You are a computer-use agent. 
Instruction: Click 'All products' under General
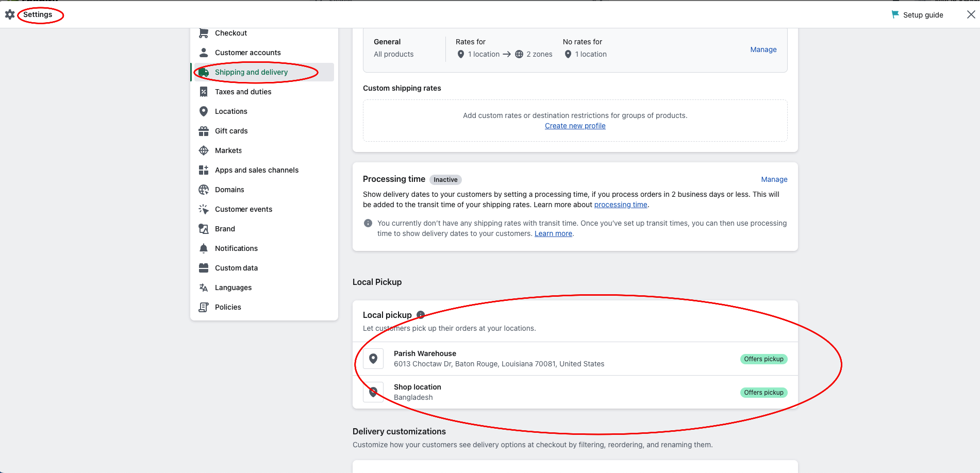coord(393,54)
